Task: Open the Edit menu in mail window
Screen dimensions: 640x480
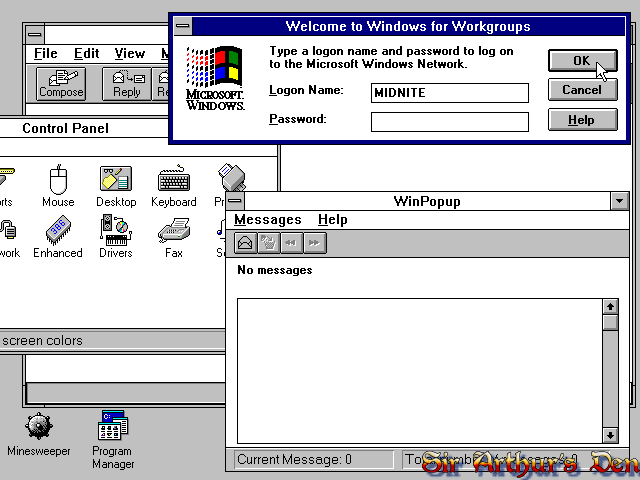Action: pyautogui.click(x=87, y=53)
